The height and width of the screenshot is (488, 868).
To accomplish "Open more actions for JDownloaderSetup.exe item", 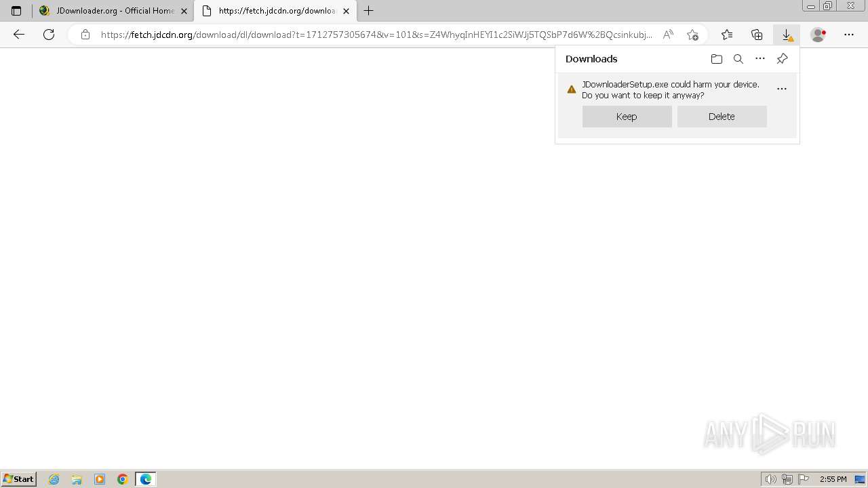I will click(782, 89).
